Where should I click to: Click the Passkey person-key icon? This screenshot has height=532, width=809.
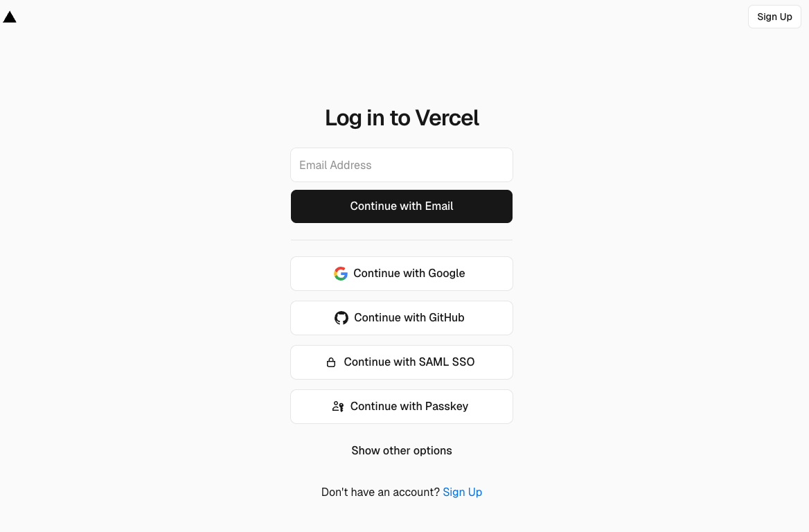(x=338, y=407)
